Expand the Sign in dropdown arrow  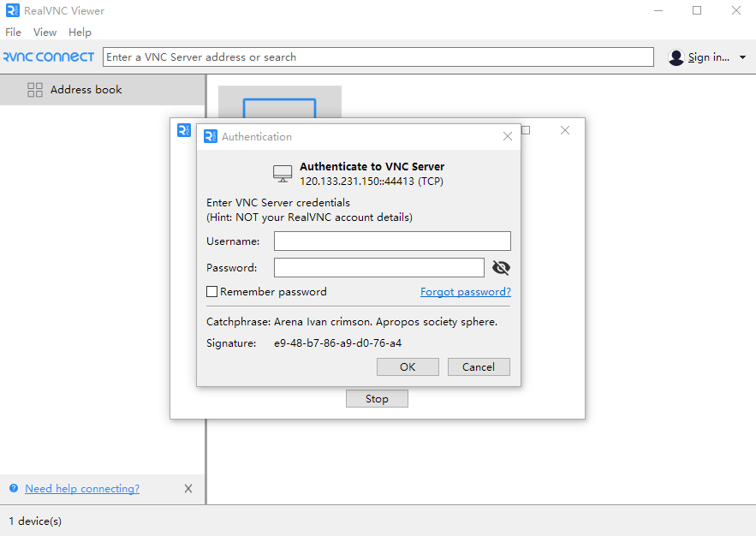coord(742,57)
